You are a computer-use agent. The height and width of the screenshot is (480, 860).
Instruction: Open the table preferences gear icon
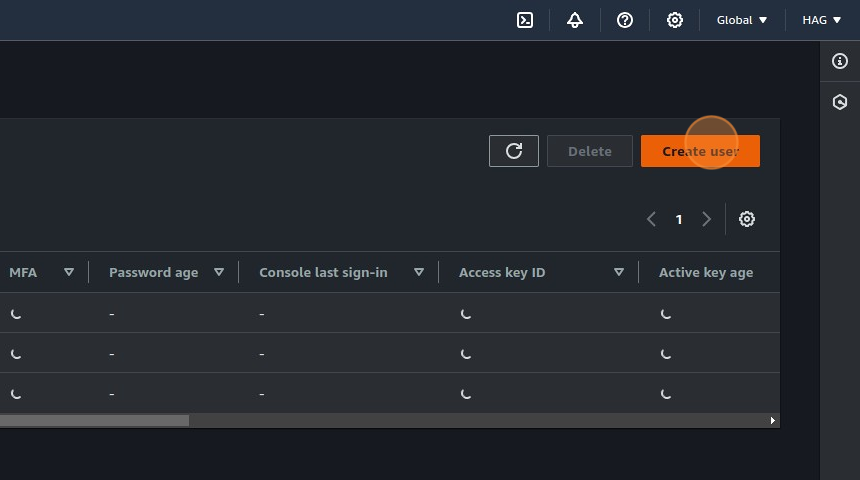(x=747, y=219)
